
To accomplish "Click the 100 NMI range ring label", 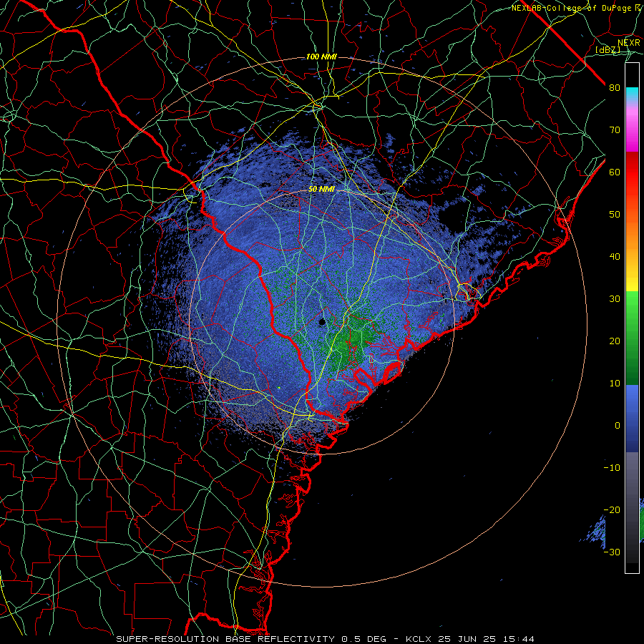I will (x=321, y=57).
